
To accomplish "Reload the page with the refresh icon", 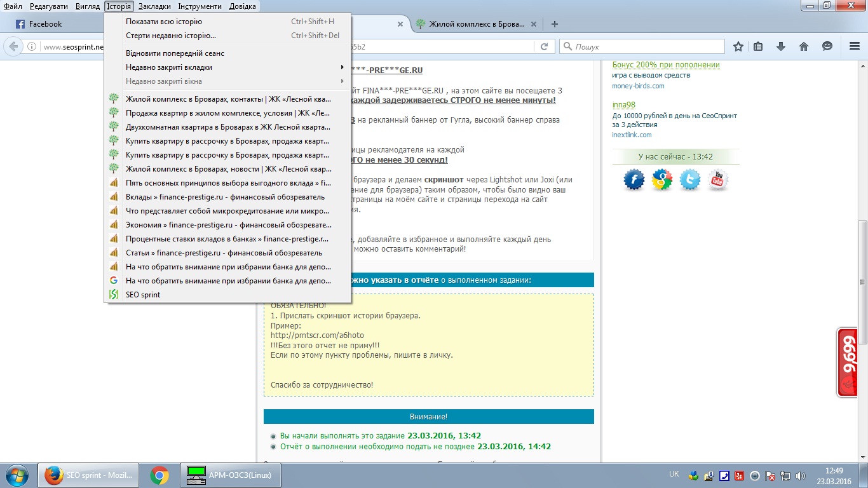I will point(544,46).
